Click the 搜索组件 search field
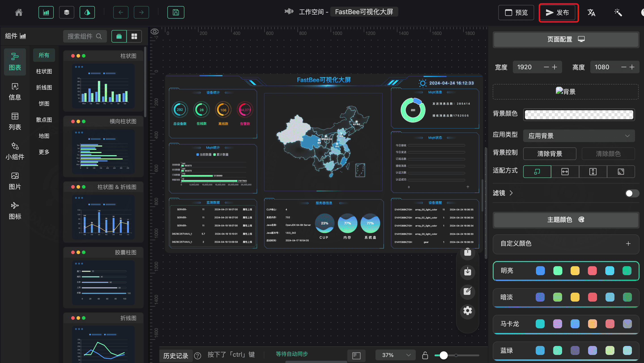644x363 pixels. (85, 36)
